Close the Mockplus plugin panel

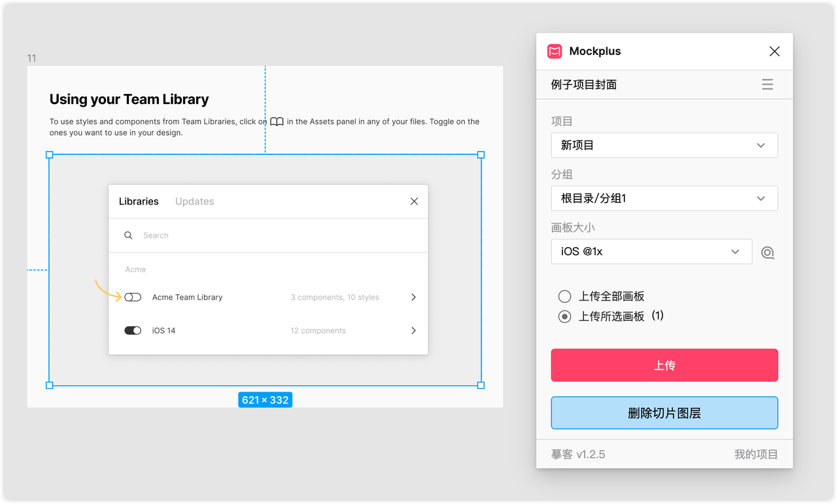coord(774,51)
